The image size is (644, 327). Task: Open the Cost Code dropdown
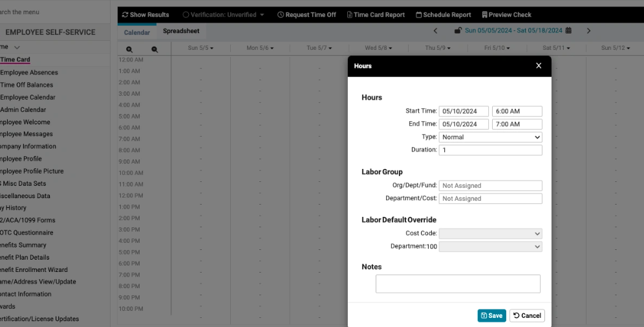tap(490, 234)
